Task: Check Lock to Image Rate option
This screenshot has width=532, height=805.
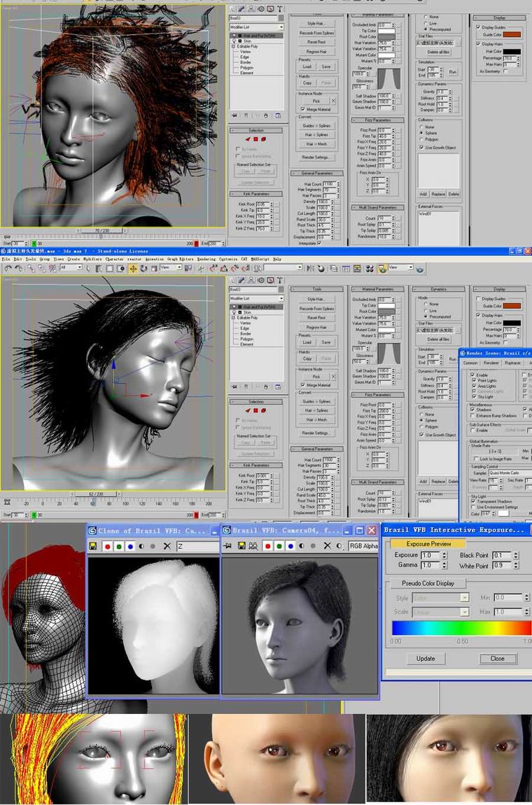Action: (x=476, y=459)
